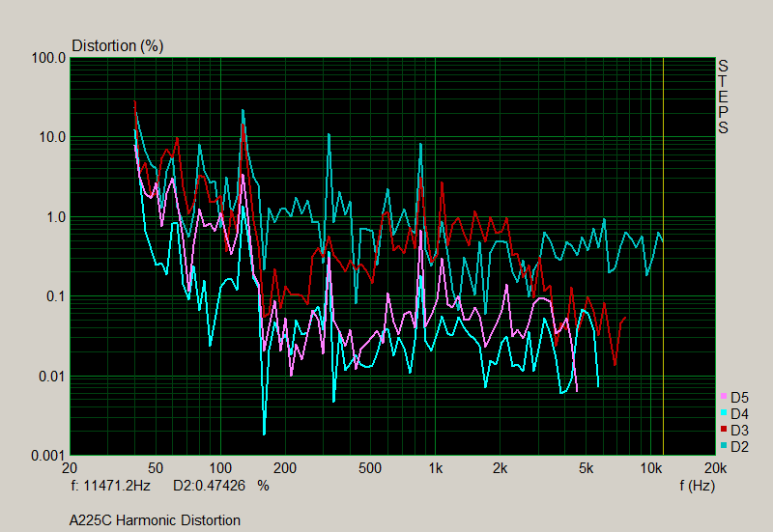Select the D2 legend text label
The width and height of the screenshot is (773, 532).
coord(740,446)
